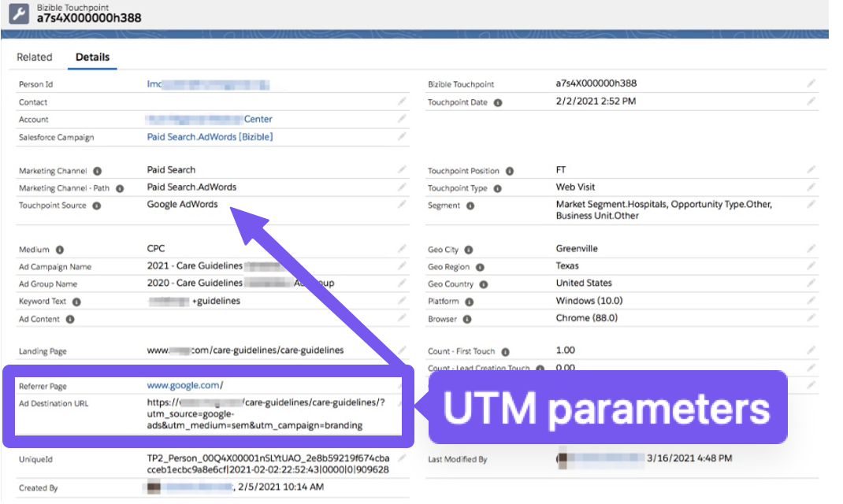Click info icon beside Segment label
843x504 pixels.
470,206
